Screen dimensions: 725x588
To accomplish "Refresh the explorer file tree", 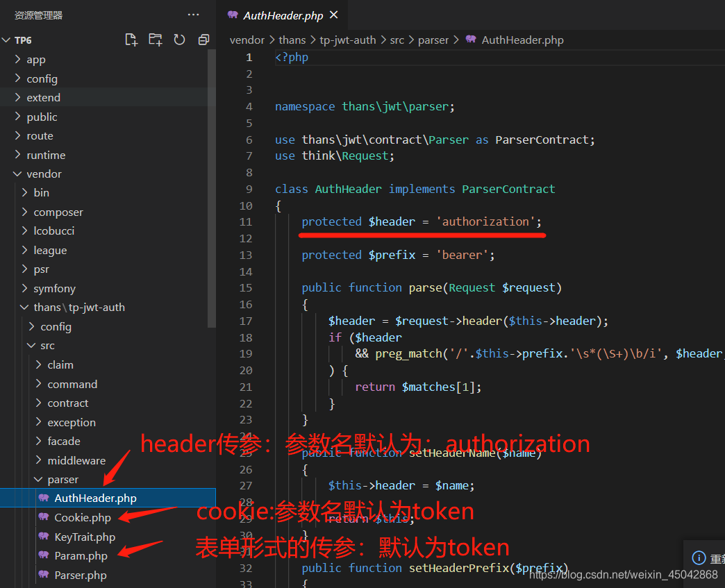I will pos(179,40).
